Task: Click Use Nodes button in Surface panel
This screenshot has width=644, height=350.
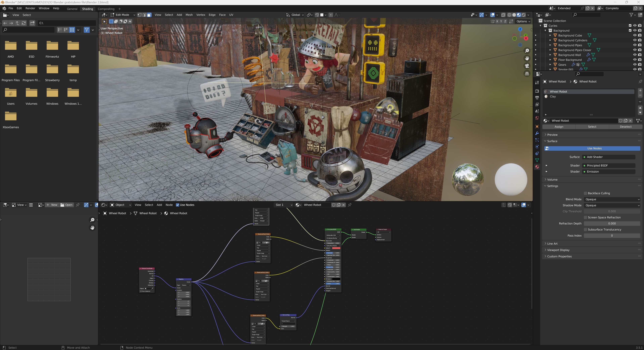Action: pyautogui.click(x=592, y=148)
